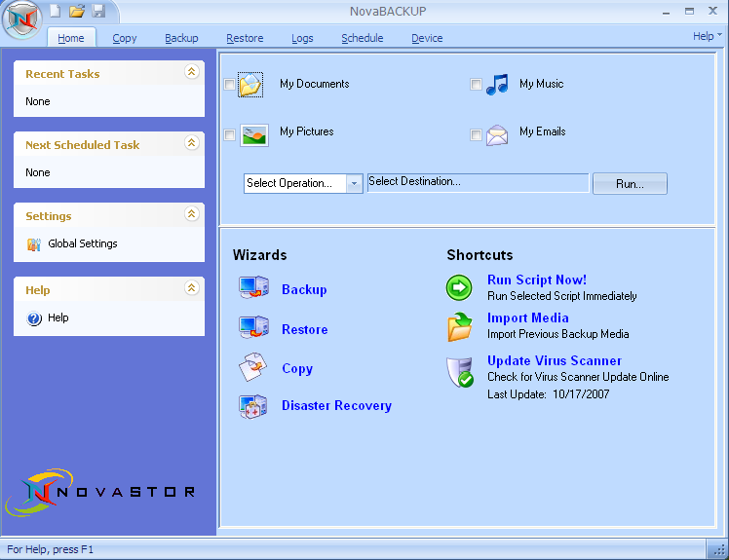This screenshot has width=729, height=560.
Task: Maximize the NovaBACKUP window
Action: click(x=689, y=11)
